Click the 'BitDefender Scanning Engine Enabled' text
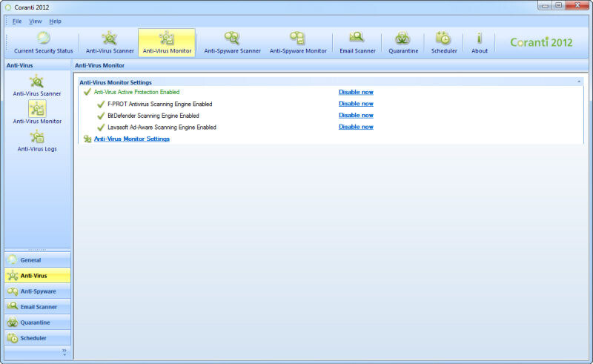593x364 pixels. click(x=153, y=116)
